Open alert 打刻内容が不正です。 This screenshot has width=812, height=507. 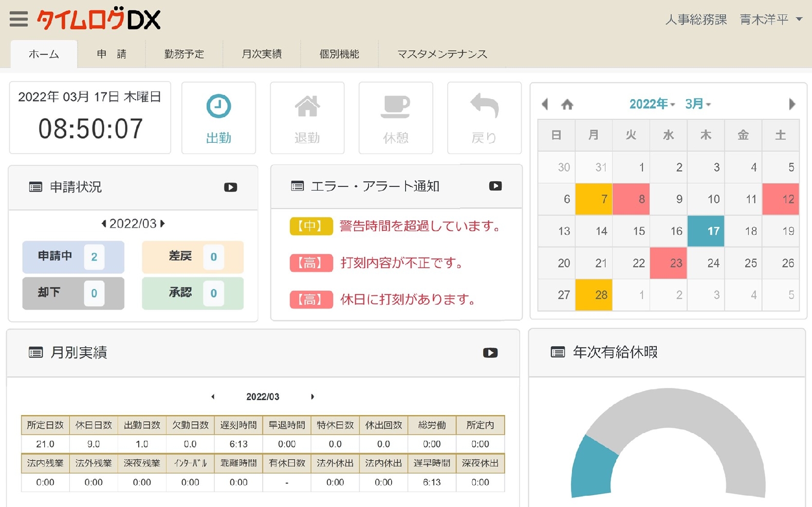pos(402,263)
